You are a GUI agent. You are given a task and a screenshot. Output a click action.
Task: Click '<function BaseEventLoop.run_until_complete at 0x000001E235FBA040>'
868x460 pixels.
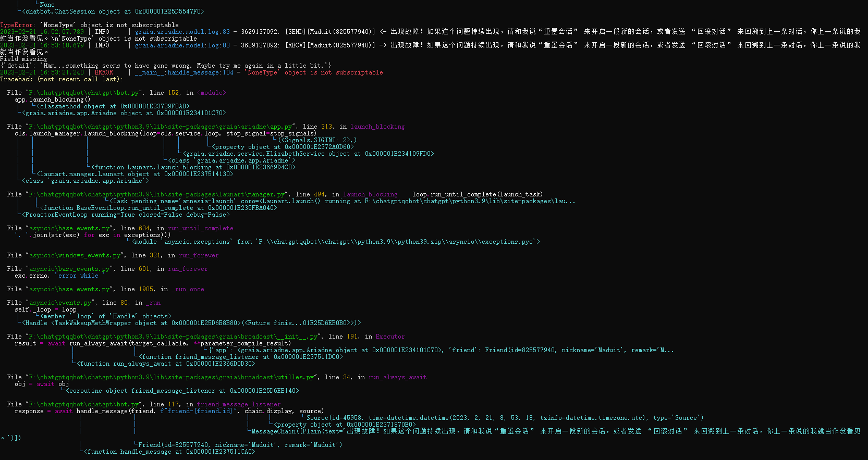(158, 208)
